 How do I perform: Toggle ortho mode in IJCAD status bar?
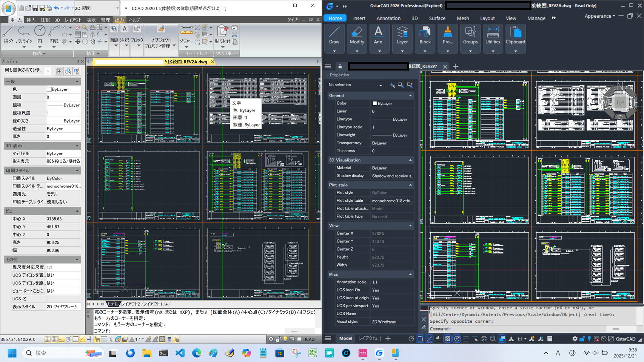62,339
